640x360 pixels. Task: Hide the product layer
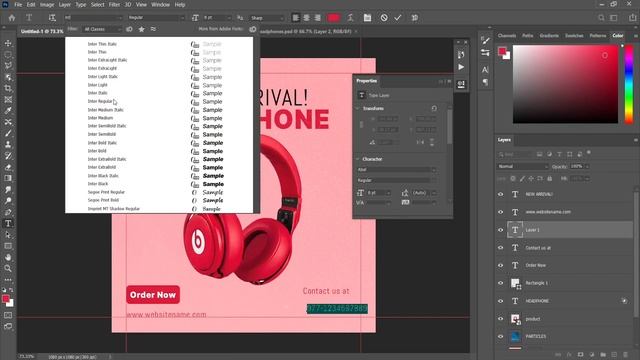501,319
